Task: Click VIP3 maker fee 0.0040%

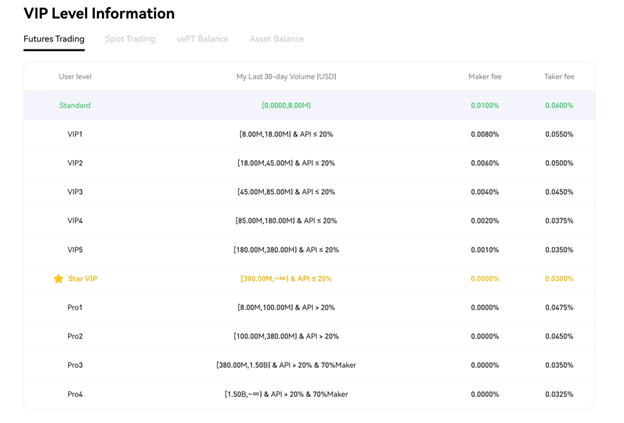Action: [x=485, y=192]
